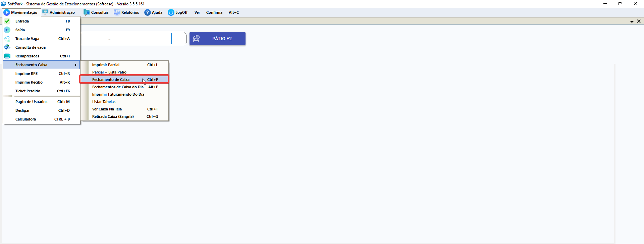Click the green check Entrada icon

7,21
